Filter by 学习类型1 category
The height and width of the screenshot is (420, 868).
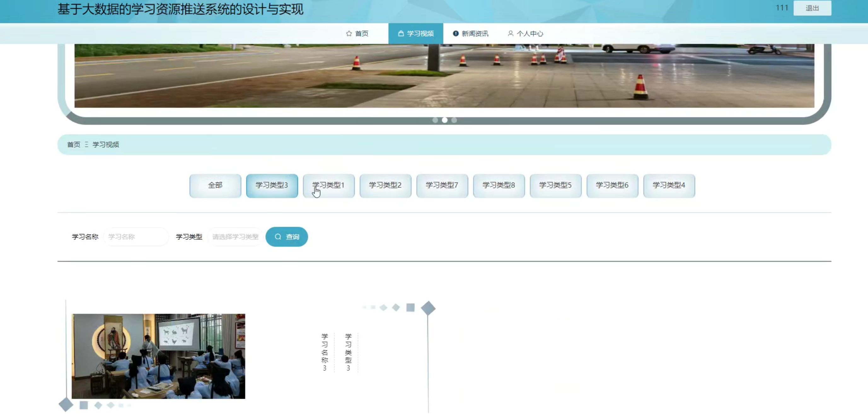pyautogui.click(x=328, y=186)
